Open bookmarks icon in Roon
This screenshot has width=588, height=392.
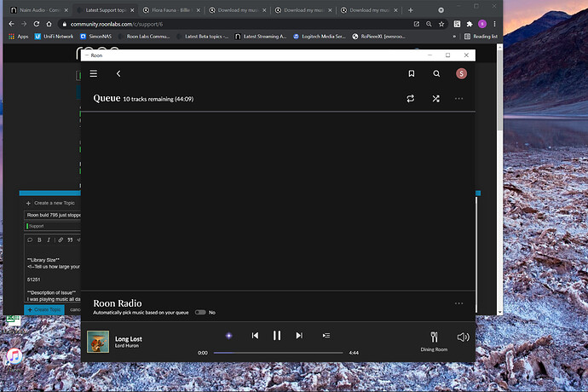click(x=412, y=73)
